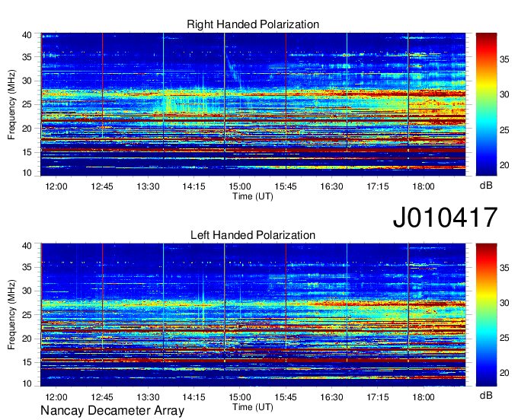
Task: Click the "Nancay Decameter Array" caption
Action: click(x=112, y=410)
